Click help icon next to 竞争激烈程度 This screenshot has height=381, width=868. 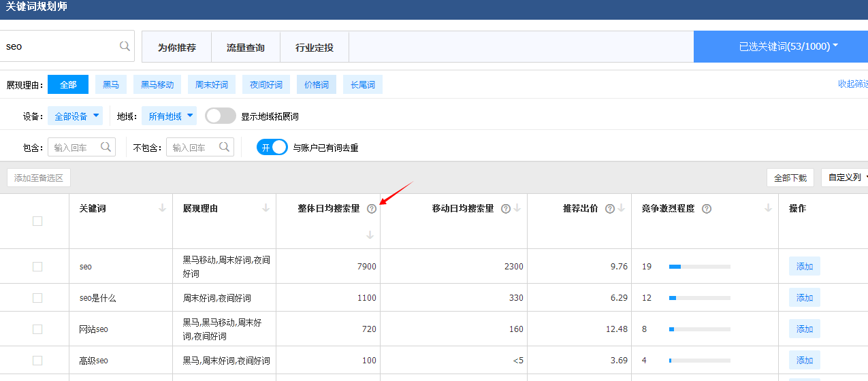[x=707, y=209]
